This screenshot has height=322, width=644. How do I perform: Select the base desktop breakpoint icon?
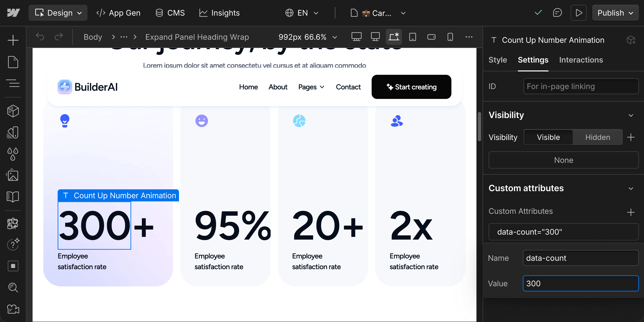point(375,37)
